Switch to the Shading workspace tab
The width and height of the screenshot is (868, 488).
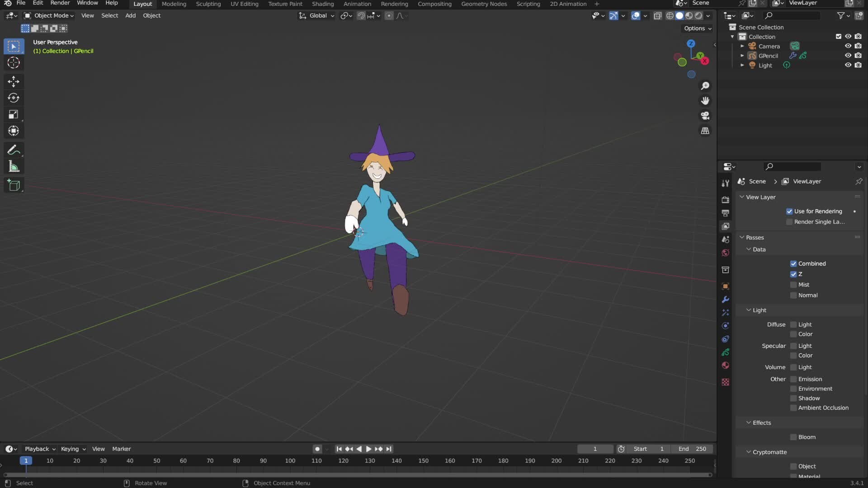coord(322,4)
